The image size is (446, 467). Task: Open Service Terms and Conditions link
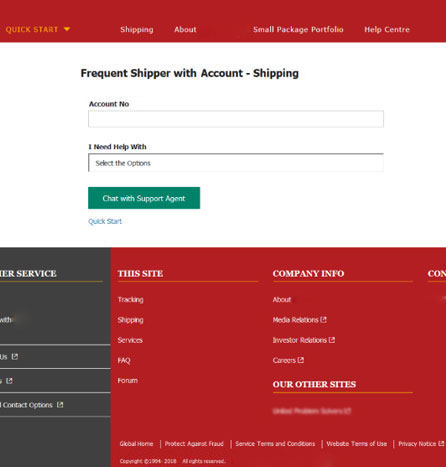coord(275,444)
